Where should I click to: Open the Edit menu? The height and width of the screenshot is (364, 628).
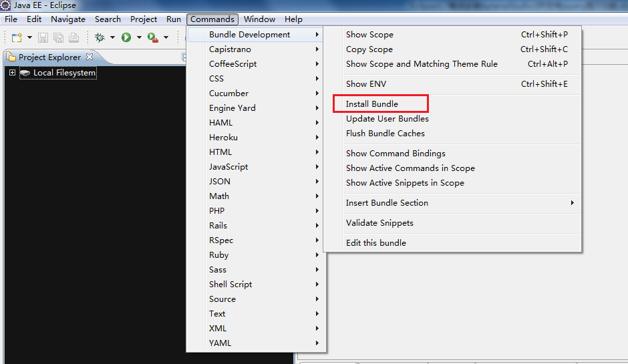pyautogui.click(x=34, y=19)
